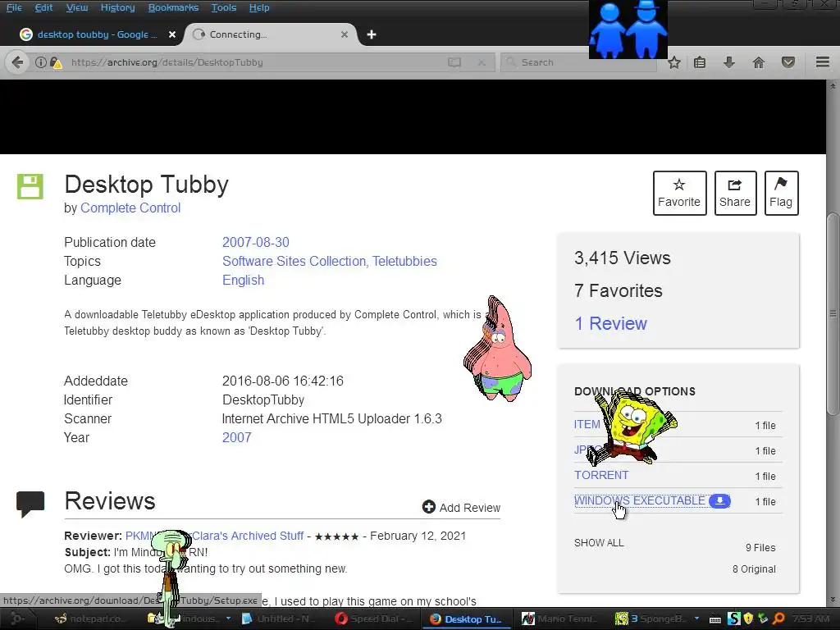Open the 2007 year link
The width and height of the screenshot is (840, 630).
tap(237, 438)
